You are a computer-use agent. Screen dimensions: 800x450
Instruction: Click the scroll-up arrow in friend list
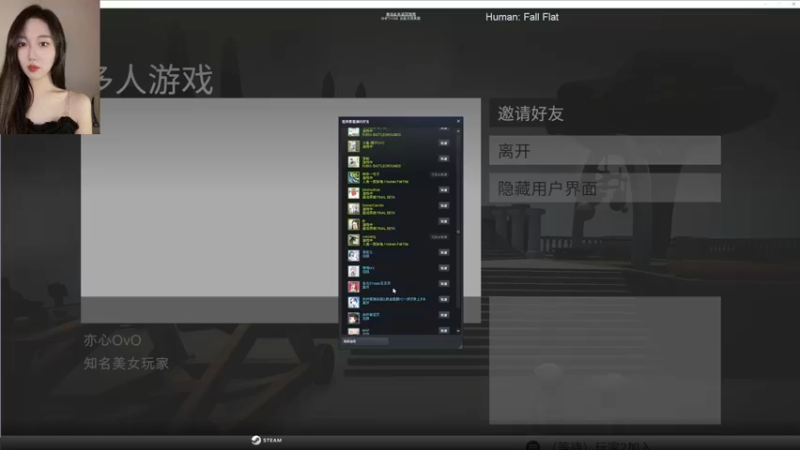[458, 131]
